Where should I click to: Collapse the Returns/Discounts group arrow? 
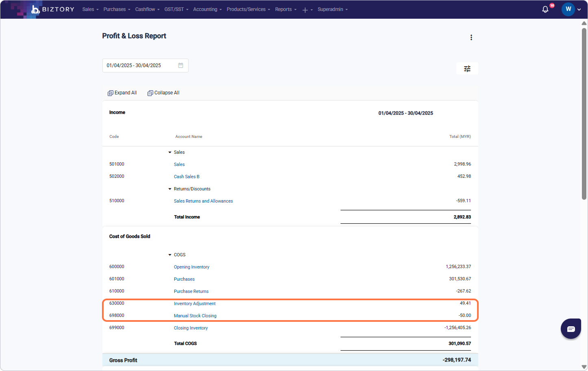[170, 189]
